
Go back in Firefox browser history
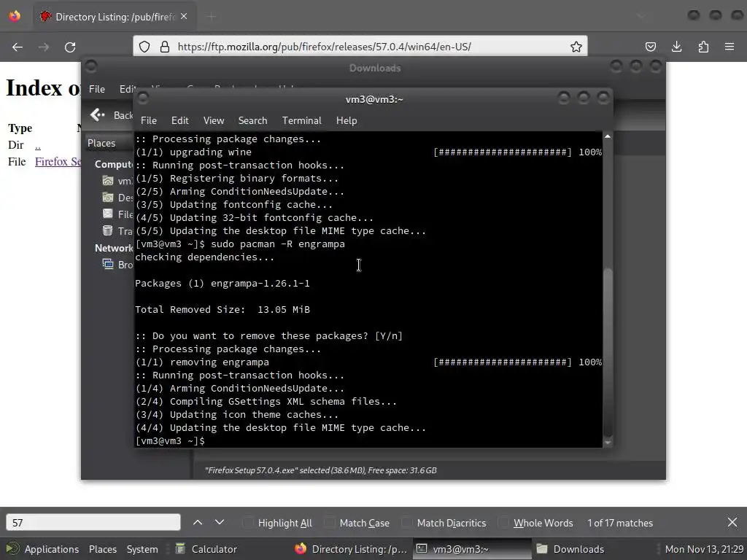pyautogui.click(x=18, y=47)
